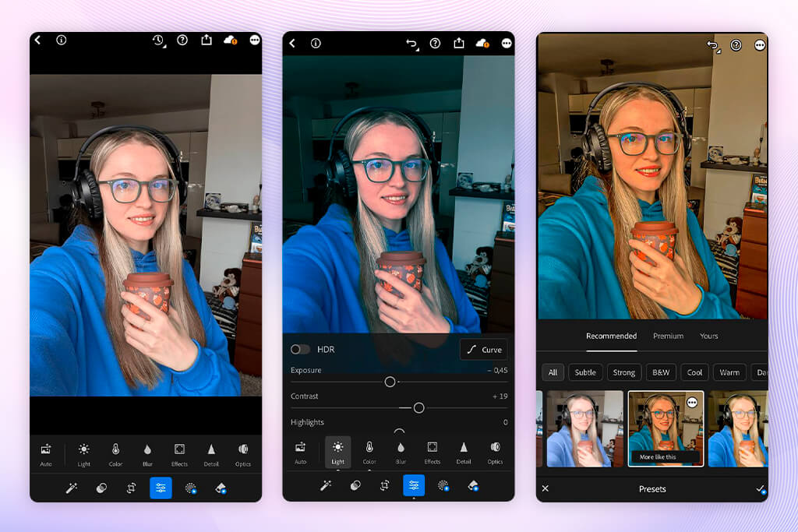Open Optics panel in left phone
798x532 pixels.
[243, 454]
